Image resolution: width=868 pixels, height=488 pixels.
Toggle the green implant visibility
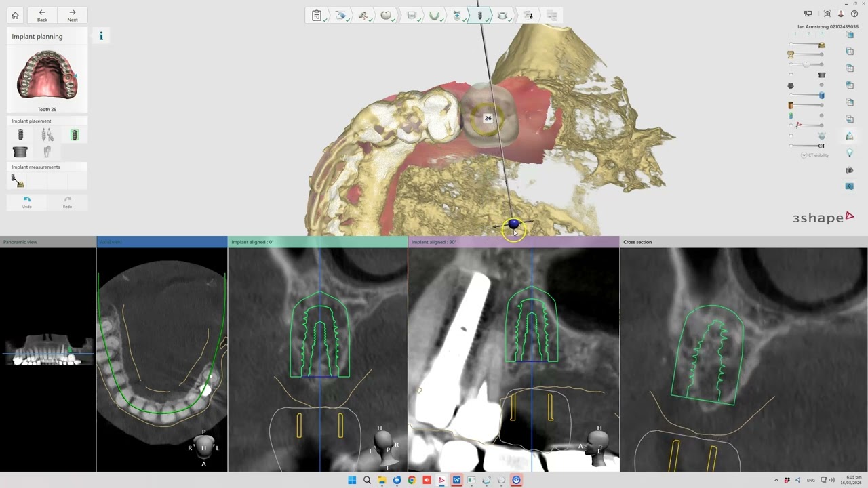(x=791, y=116)
